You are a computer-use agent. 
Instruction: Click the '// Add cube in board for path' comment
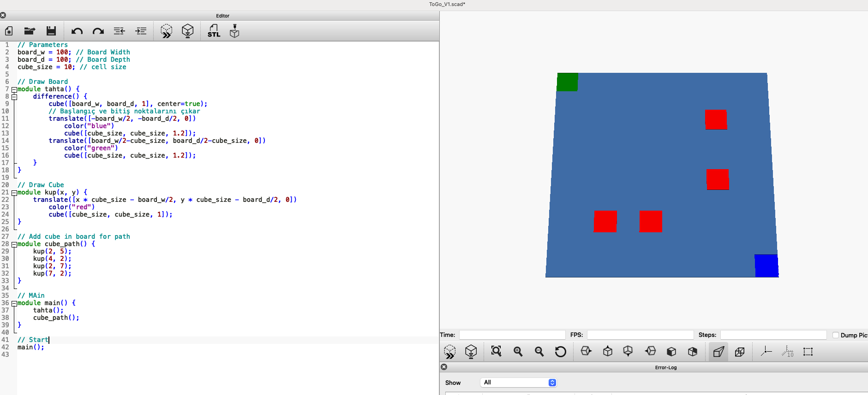click(x=74, y=236)
